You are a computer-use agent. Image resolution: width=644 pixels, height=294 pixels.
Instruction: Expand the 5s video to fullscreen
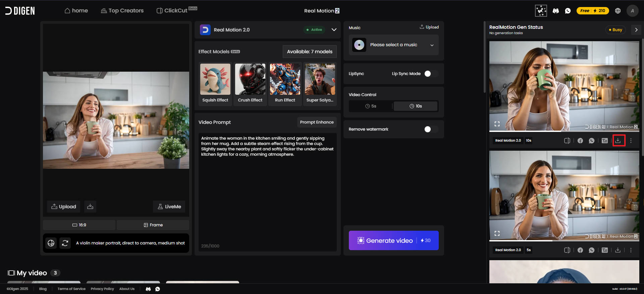497,233
